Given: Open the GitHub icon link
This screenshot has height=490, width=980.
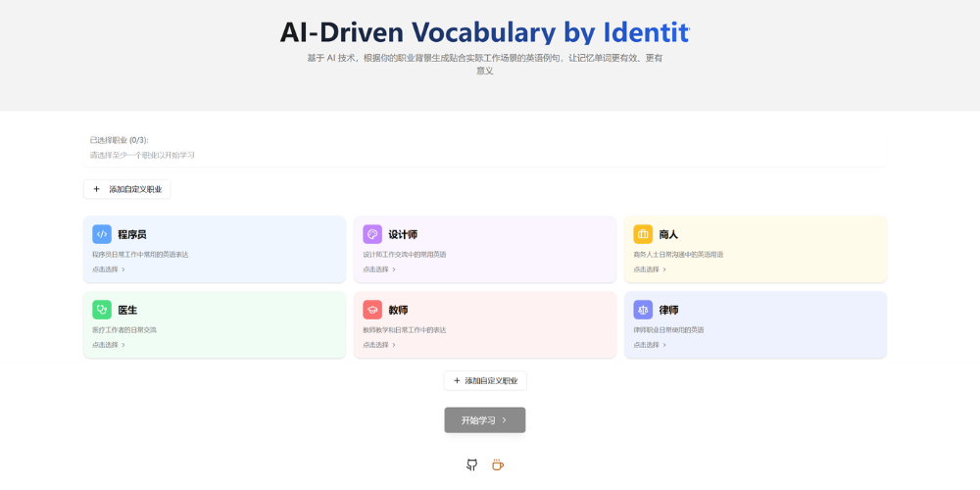Looking at the screenshot, I should 472,465.
